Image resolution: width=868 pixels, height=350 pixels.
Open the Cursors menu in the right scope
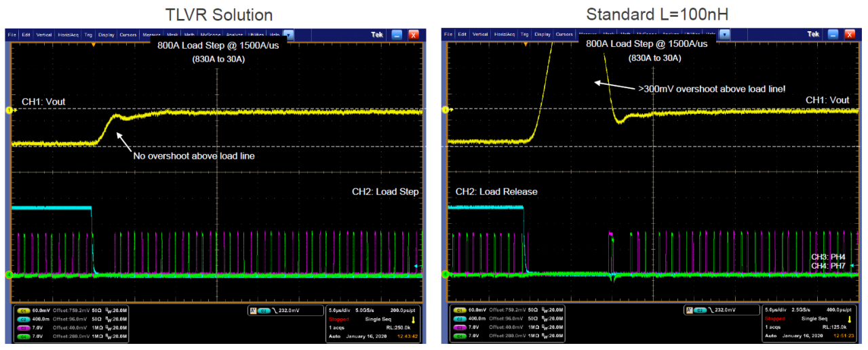point(564,34)
